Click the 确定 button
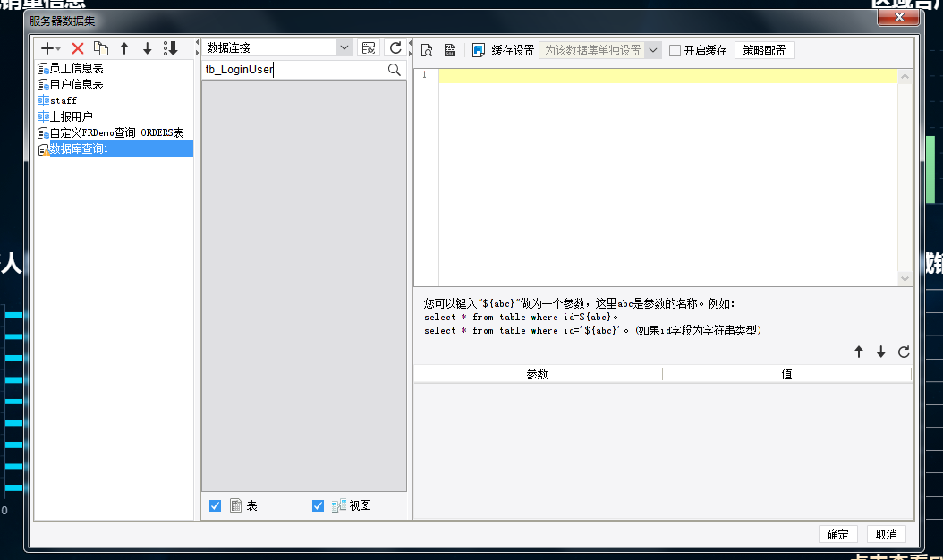943x560 pixels. [x=837, y=534]
